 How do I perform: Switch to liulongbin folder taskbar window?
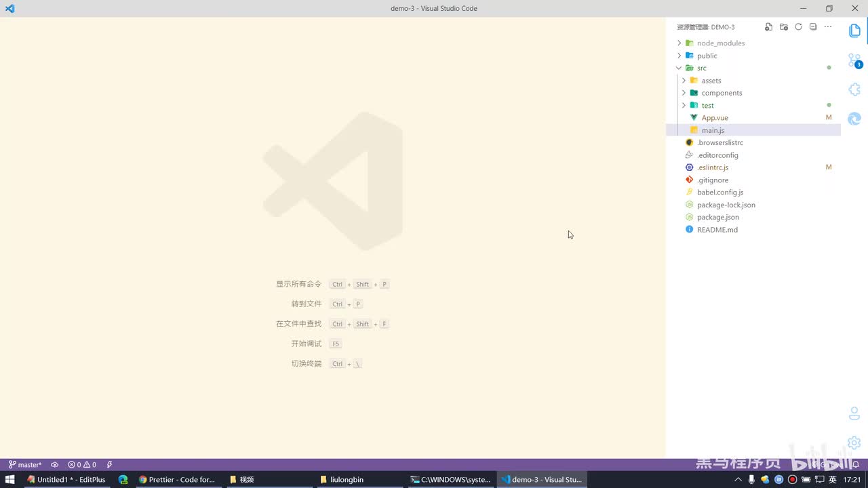[x=361, y=479]
